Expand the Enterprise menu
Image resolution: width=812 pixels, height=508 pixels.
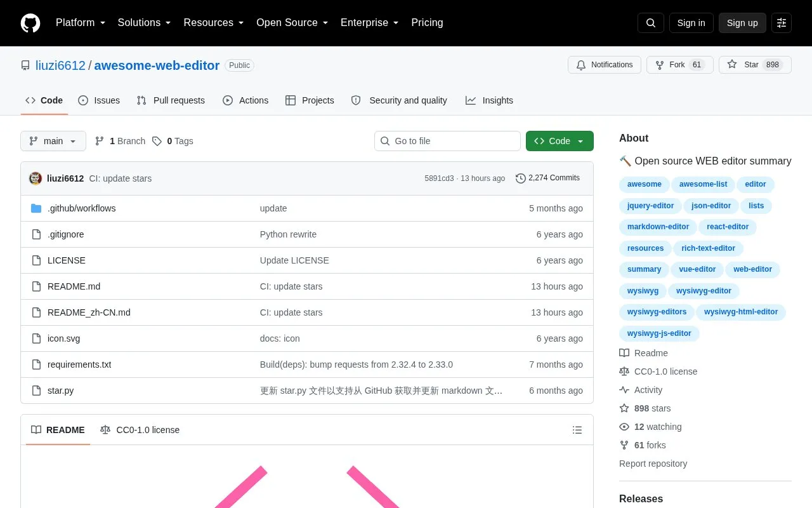370,23
